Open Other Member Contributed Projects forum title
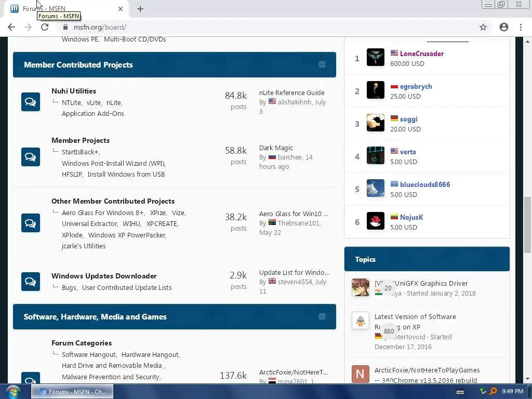The width and height of the screenshot is (532, 399). pos(113,201)
